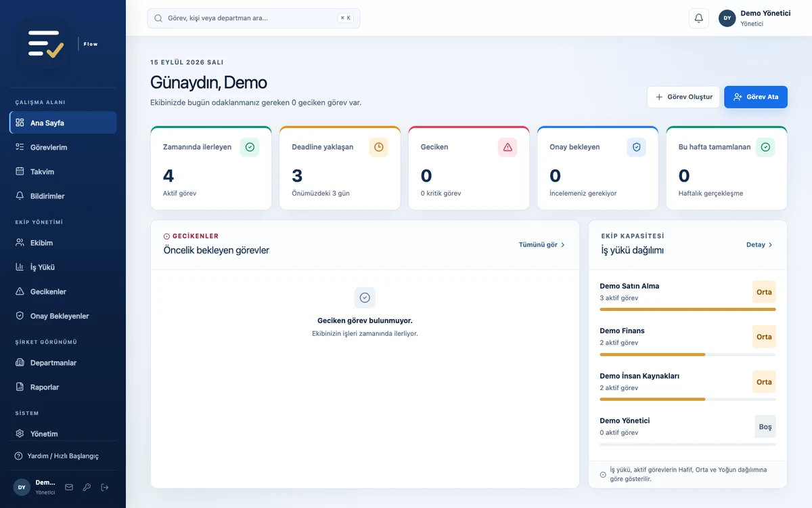Open the Demo Yönetici profile menu in header
This screenshot has width=812, height=508.
click(x=754, y=18)
